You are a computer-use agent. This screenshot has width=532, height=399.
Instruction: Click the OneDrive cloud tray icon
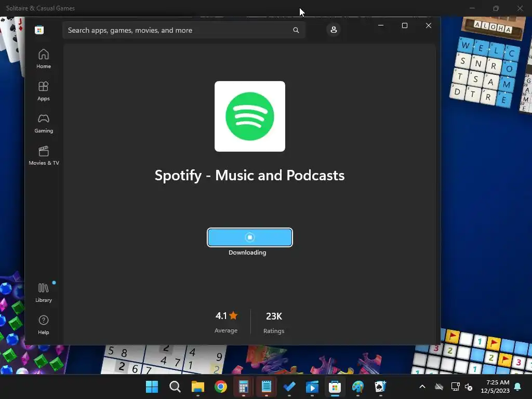[439, 387]
